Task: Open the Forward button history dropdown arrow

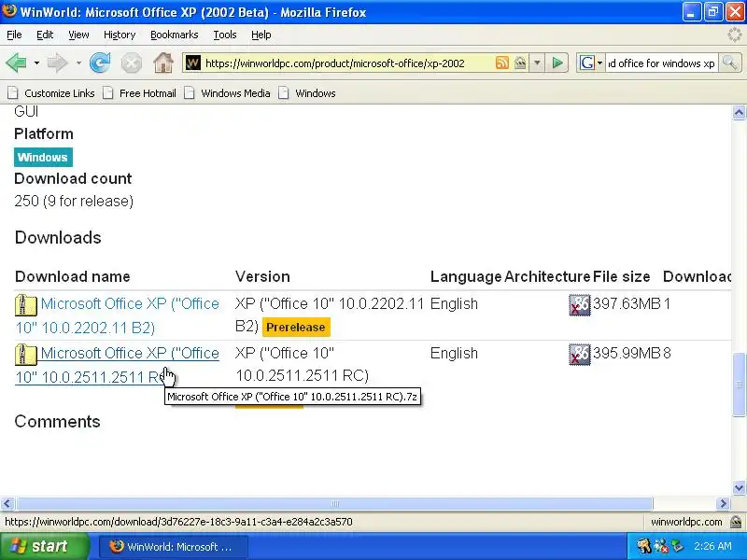Action: (x=78, y=63)
